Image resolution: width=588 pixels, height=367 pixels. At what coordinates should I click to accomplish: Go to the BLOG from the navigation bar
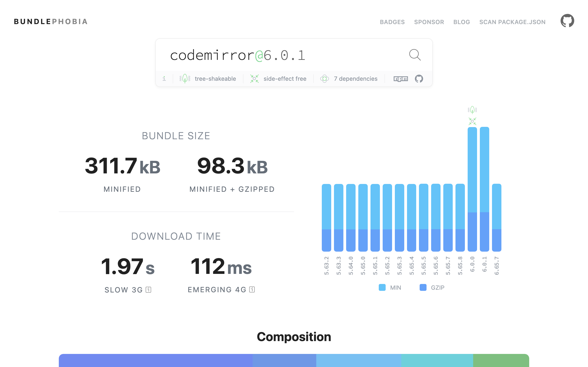(461, 22)
